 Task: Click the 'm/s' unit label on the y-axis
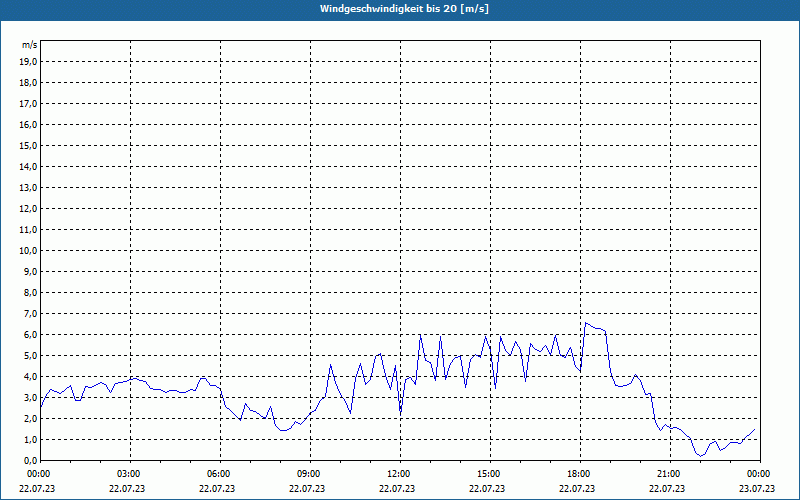pyautogui.click(x=30, y=45)
